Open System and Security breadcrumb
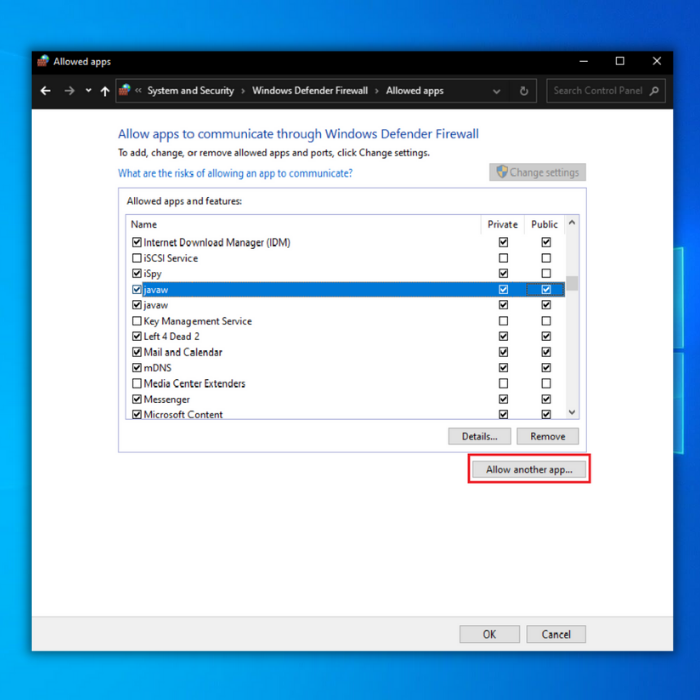 point(191,91)
